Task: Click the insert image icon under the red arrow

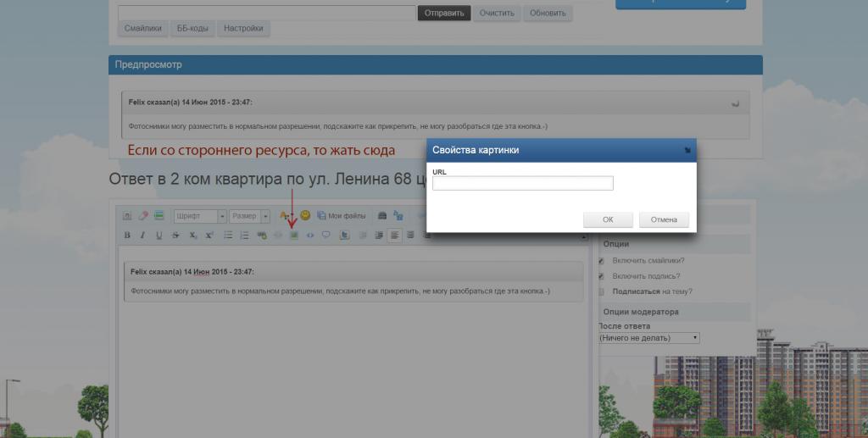Action: [294, 235]
